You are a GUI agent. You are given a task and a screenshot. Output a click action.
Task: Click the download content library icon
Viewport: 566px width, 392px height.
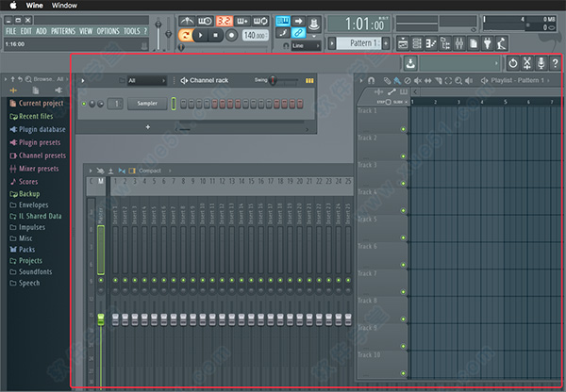(410, 63)
